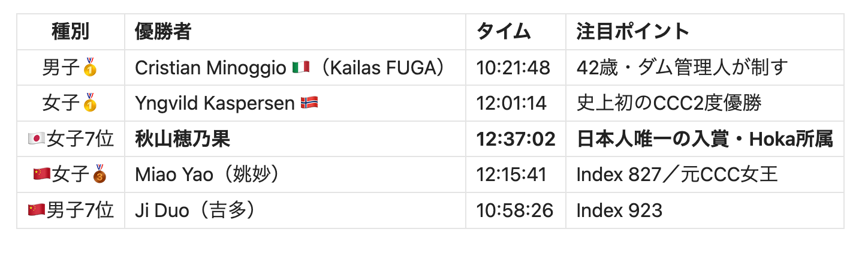Click the bold time 12:37:02

point(516,139)
